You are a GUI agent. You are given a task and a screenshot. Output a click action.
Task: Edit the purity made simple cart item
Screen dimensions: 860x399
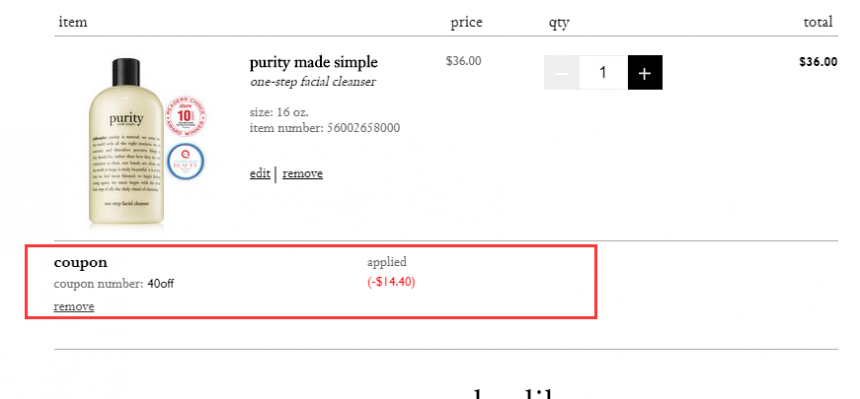260,173
